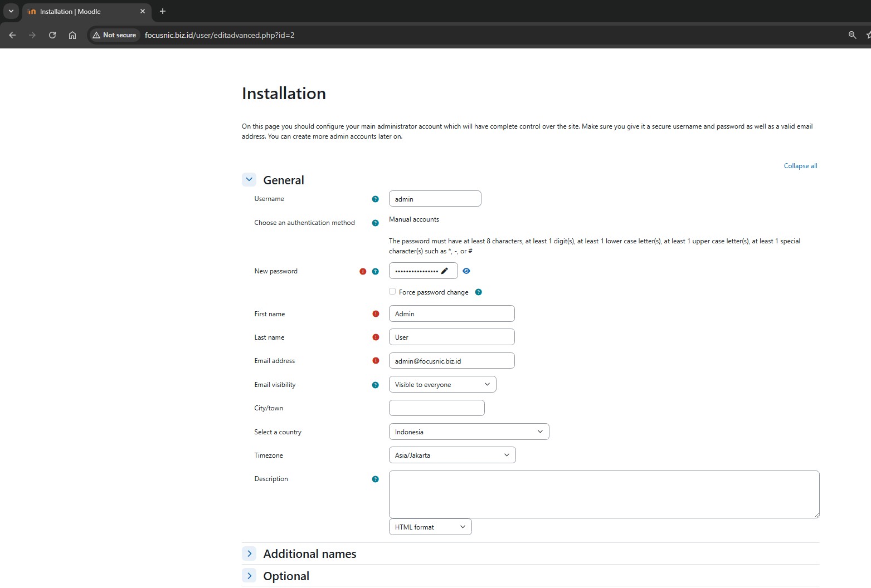871x588 pixels.
Task: Select the Installation | Moodle browser tab
Action: click(84, 12)
